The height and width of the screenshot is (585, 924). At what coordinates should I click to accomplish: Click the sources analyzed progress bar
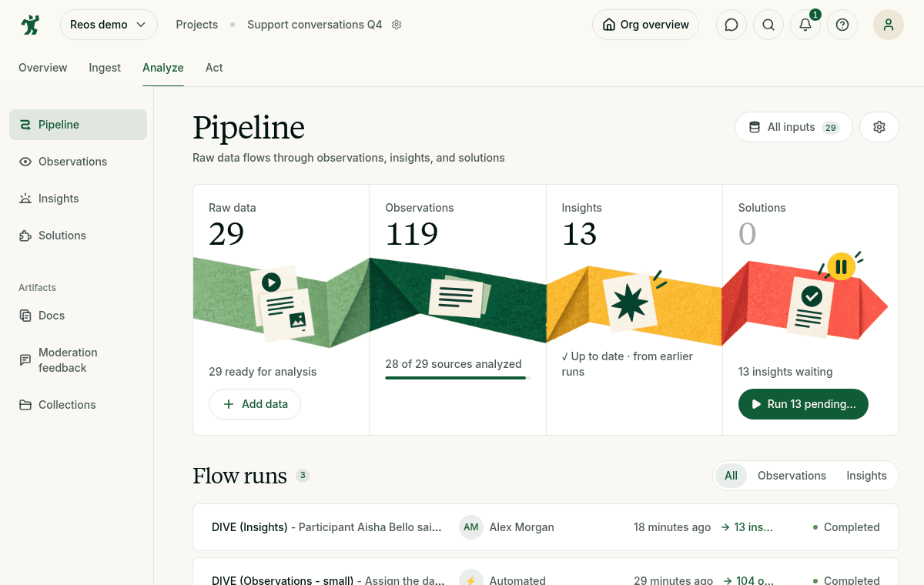[x=457, y=378]
